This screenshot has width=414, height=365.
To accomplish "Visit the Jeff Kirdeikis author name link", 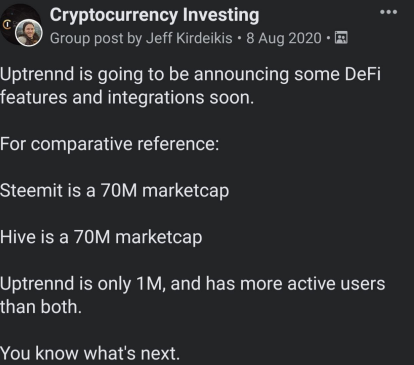I will [189, 38].
